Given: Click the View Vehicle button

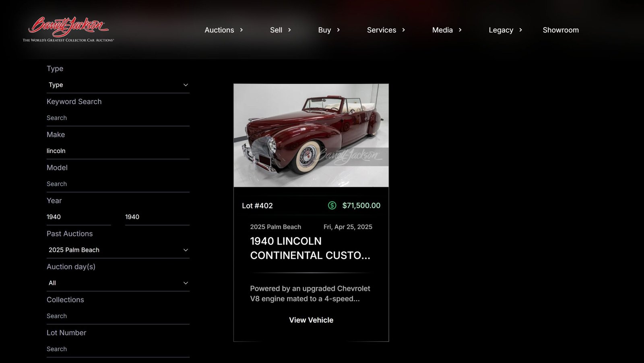Looking at the screenshot, I should [x=311, y=320].
